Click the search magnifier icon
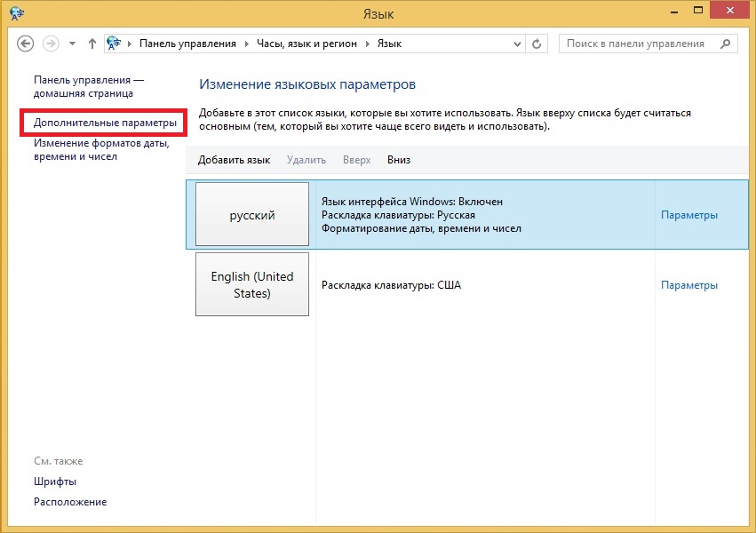The height and width of the screenshot is (533, 756). click(726, 44)
